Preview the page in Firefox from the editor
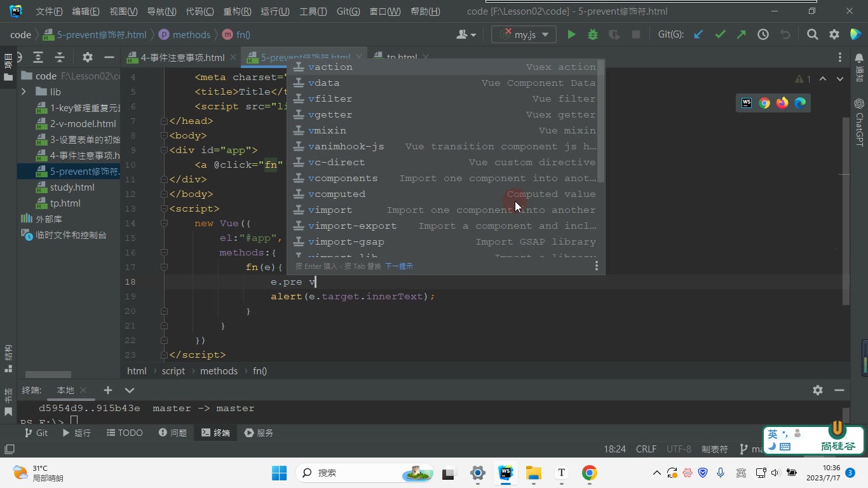Image resolution: width=868 pixels, height=488 pixels. coord(782,103)
